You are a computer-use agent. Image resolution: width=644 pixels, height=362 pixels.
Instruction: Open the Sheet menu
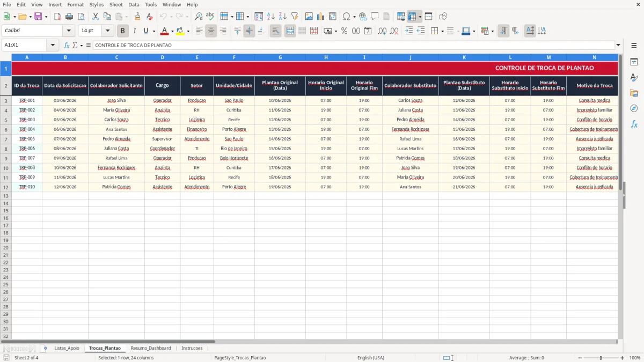[116, 4]
